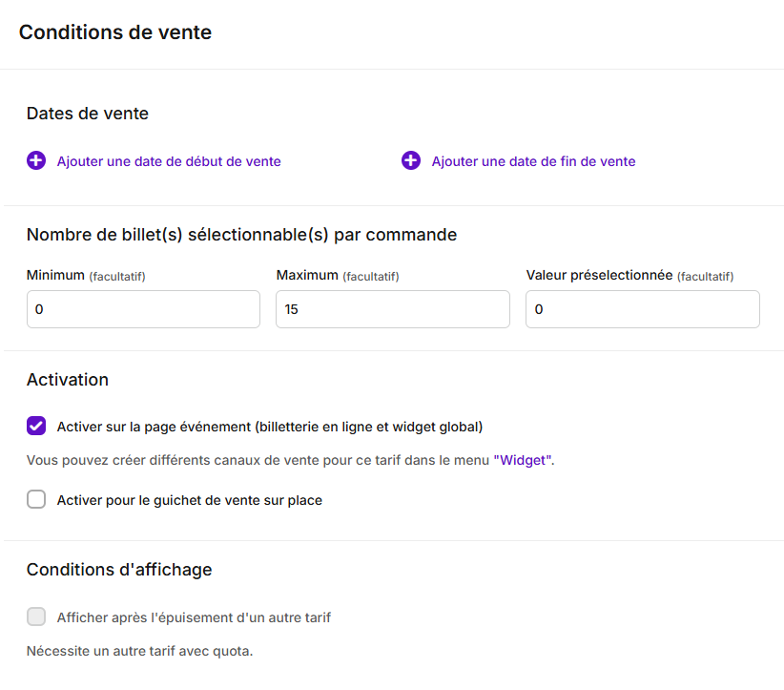784x690 pixels.
Task: Click the 'Activer pour le guichet' label text
Action: pyautogui.click(x=190, y=500)
